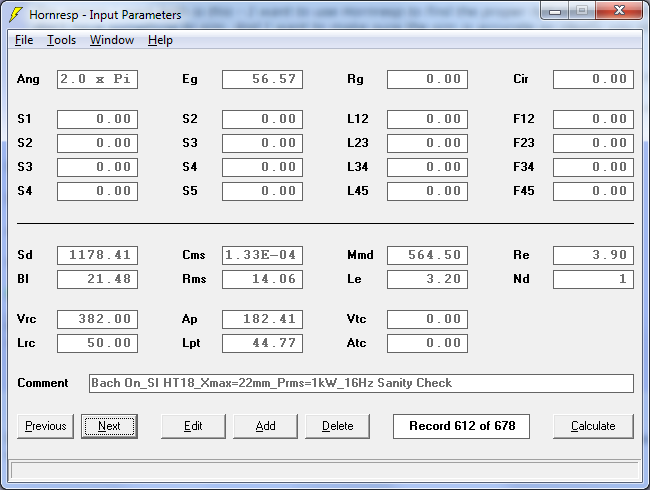Click the Cir input field
650x490 pixels.
593,79
